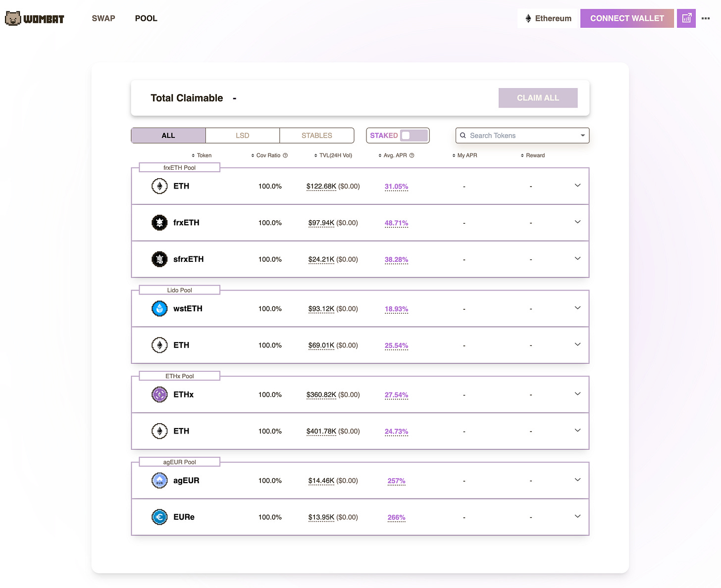This screenshot has height=588, width=721.
Task: Click the ETHx Pool label
Action: (x=179, y=376)
